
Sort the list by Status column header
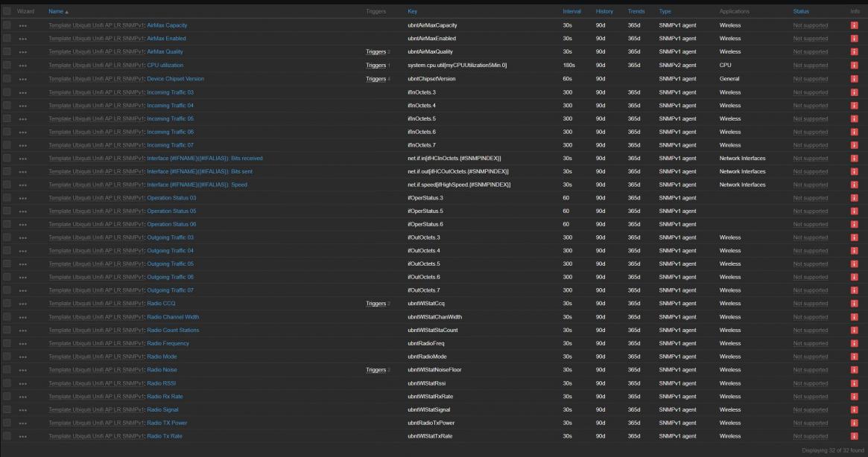pos(801,11)
